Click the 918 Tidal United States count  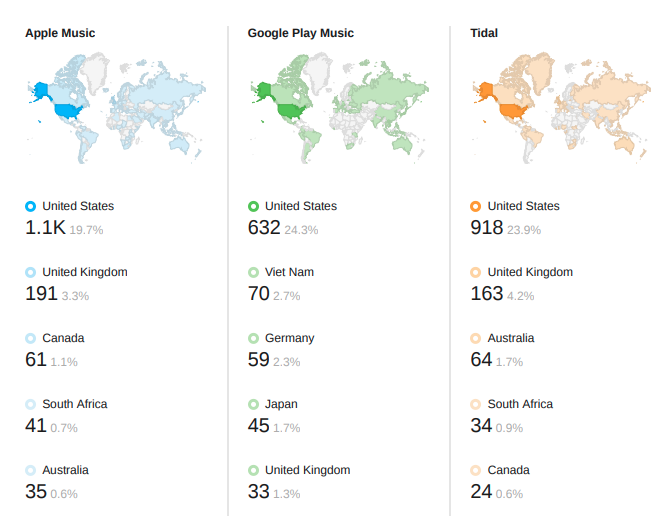click(487, 228)
